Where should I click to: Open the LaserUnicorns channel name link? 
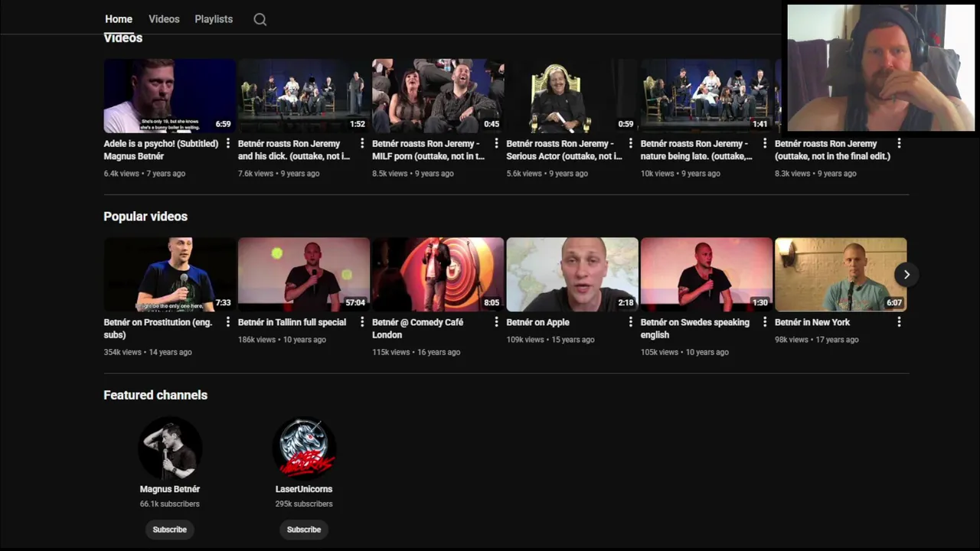coord(304,489)
